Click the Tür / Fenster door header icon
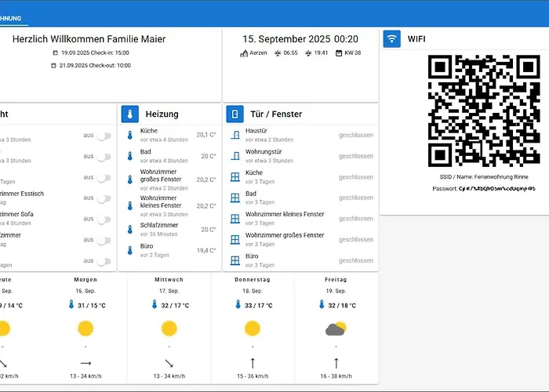This screenshot has width=549, height=392. pyautogui.click(x=235, y=114)
